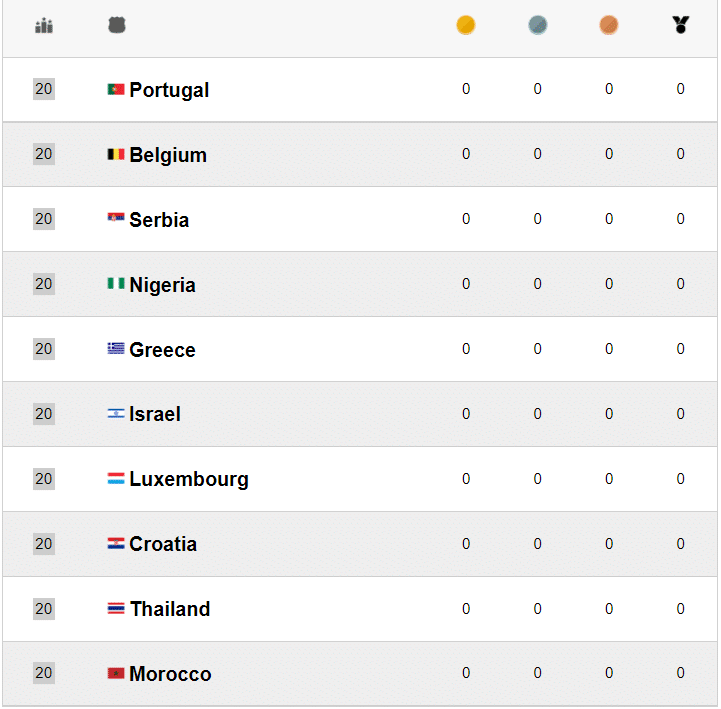Screen dimensions: 721x709
Task: Click the Portugal flag icon
Action: click(116, 89)
